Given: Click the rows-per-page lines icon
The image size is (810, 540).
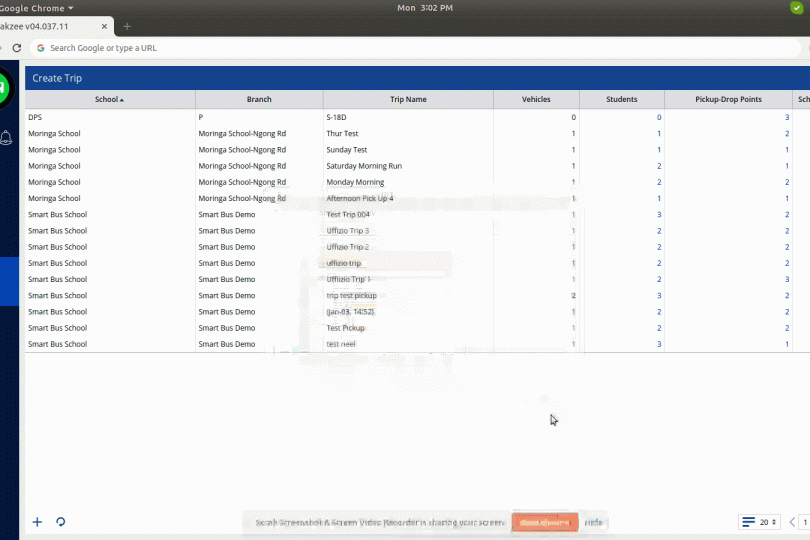Looking at the screenshot, I should coord(748,522).
